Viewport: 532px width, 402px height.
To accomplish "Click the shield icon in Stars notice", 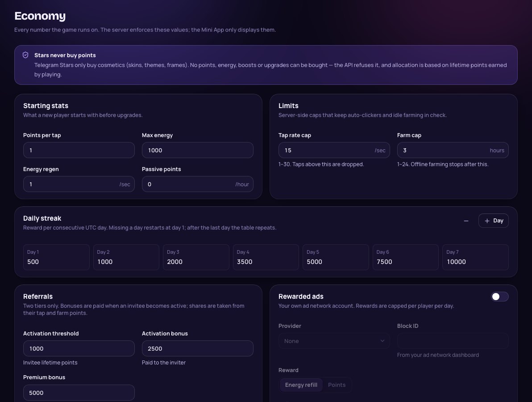I will click(25, 55).
